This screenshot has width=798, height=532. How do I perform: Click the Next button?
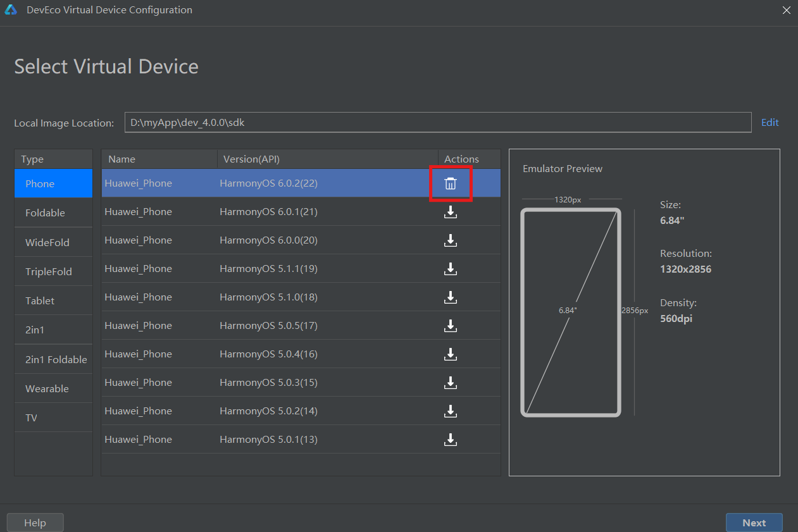coord(754,523)
